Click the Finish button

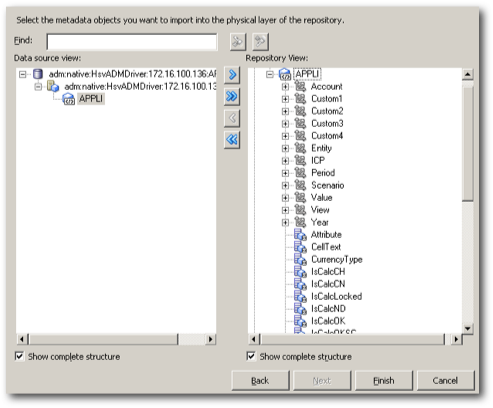click(384, 380)
